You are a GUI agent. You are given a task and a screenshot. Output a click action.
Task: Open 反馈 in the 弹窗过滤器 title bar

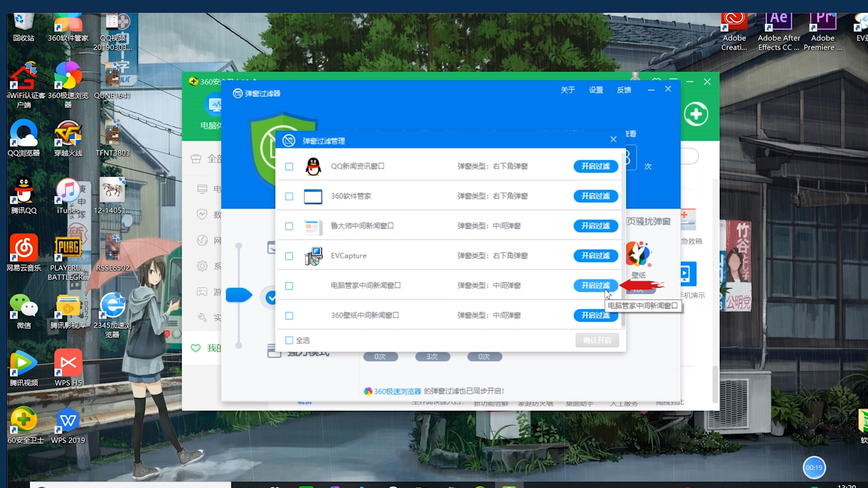click(624, 90)
